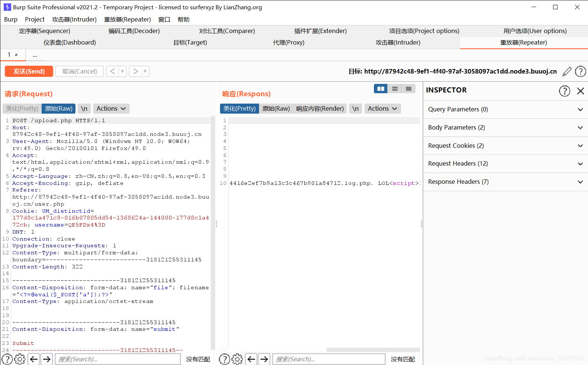Click the Burp Suite logo icon in title bar
Screen dimensions: 588x365
[x=7, y=7]
